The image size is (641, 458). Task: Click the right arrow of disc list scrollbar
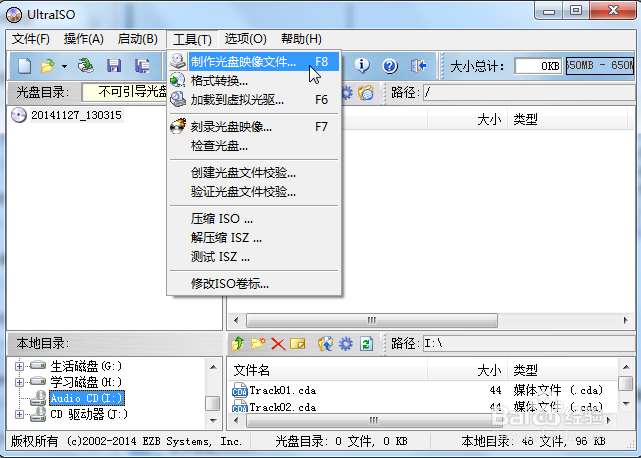[x=625, y=320]
